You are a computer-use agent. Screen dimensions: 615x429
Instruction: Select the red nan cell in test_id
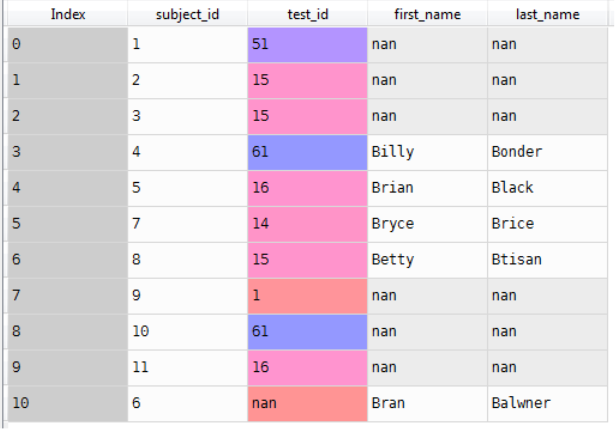pos(307,403)
